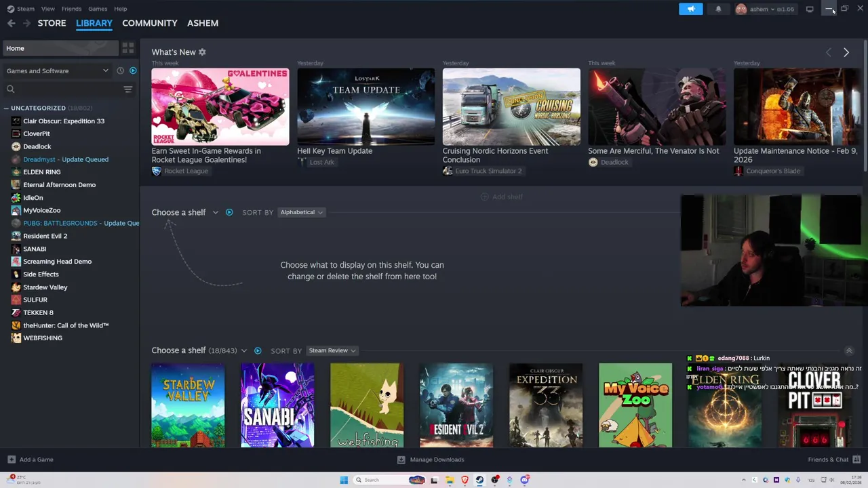
Task: Click the Lost Ark game link
Action: [x=321, y=163]
